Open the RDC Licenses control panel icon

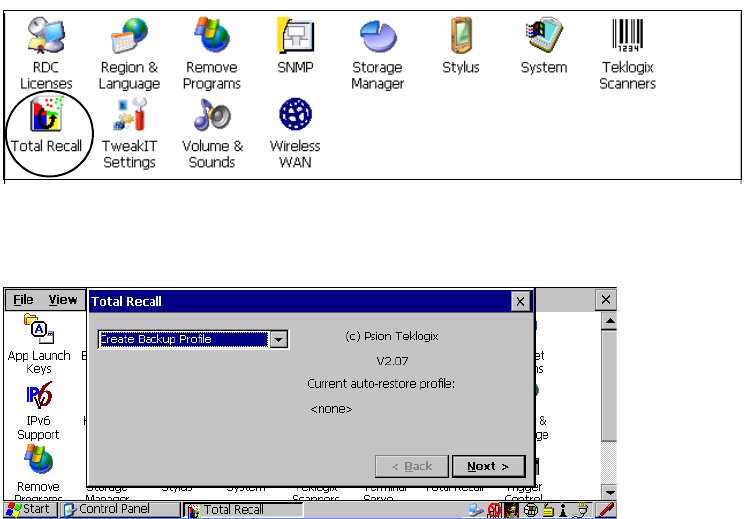46,35
